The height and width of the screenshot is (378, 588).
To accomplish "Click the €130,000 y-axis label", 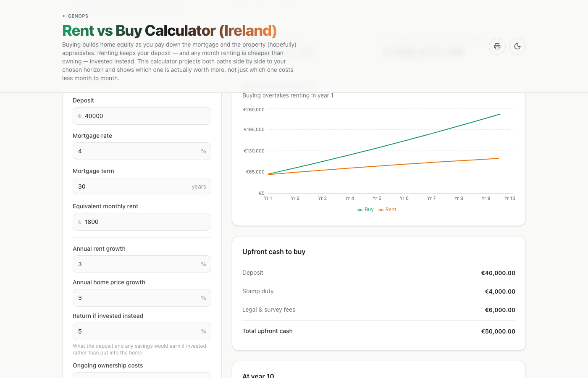I will (x=254, y=151).
